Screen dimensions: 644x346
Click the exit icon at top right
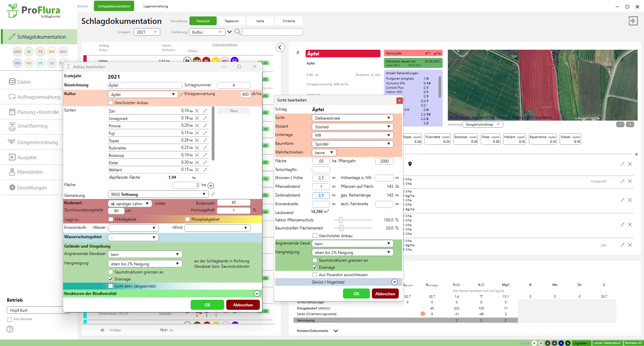(633, 21)
